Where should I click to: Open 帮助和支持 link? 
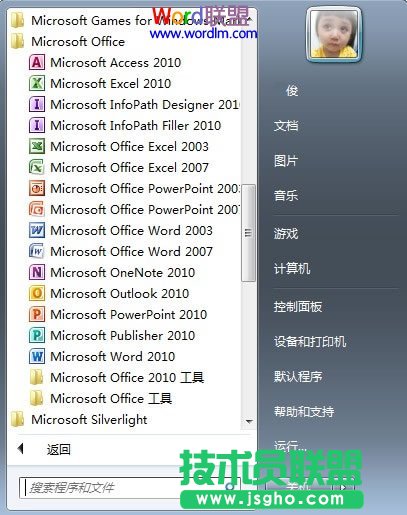(x=304, y=411)
